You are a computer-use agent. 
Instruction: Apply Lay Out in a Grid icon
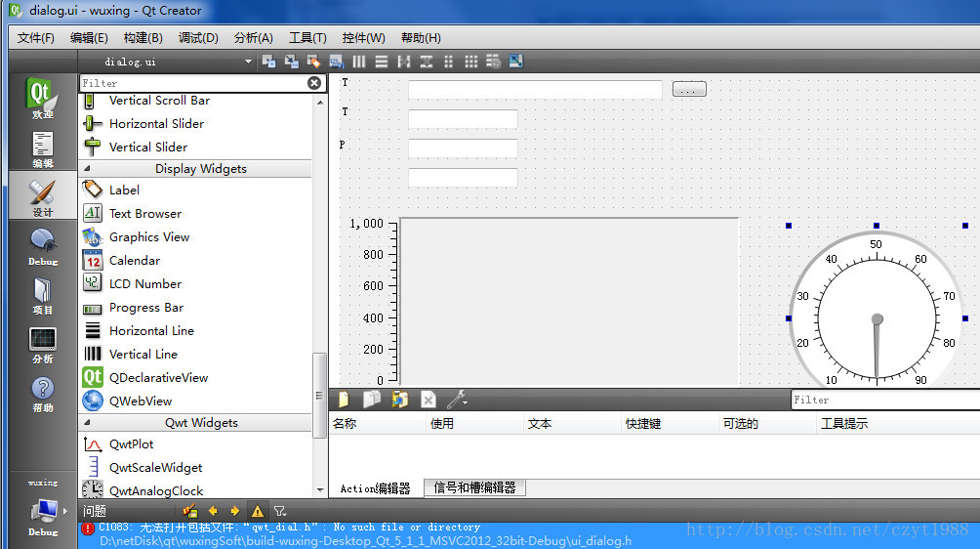(x=471, y=62)
